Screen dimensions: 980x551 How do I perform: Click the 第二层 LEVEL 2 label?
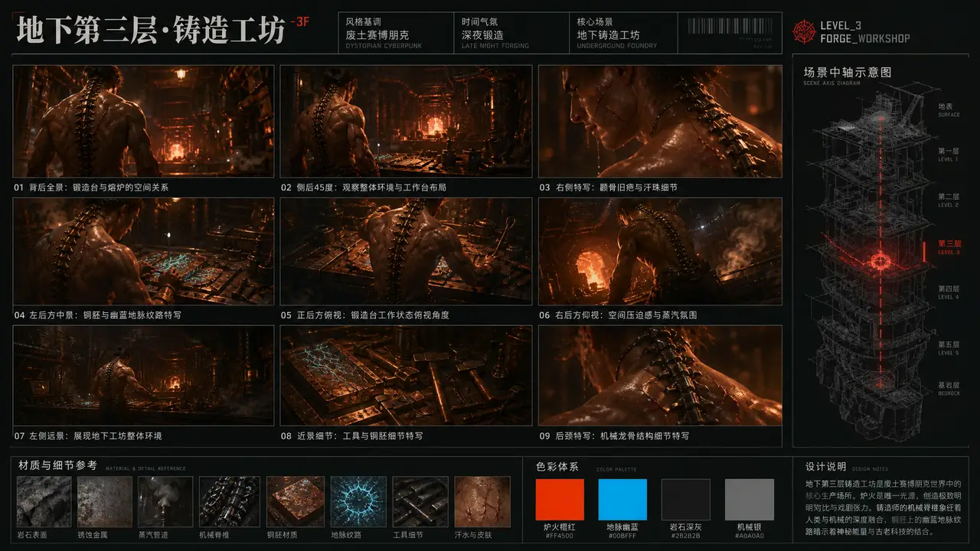[x=948, y=200]
